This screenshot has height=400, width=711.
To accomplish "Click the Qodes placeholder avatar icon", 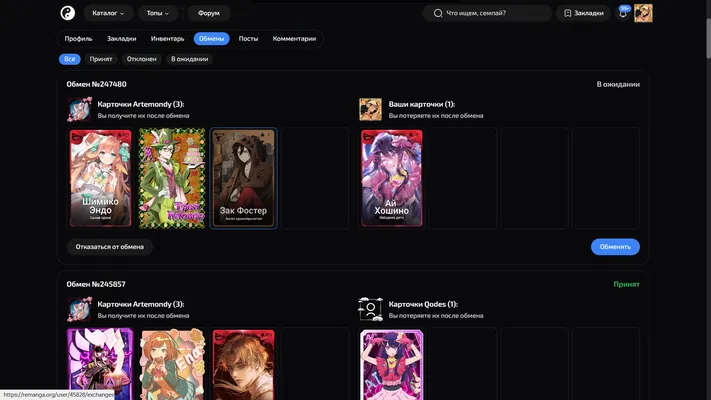I will pyautogui.click(x=370, y=309).
